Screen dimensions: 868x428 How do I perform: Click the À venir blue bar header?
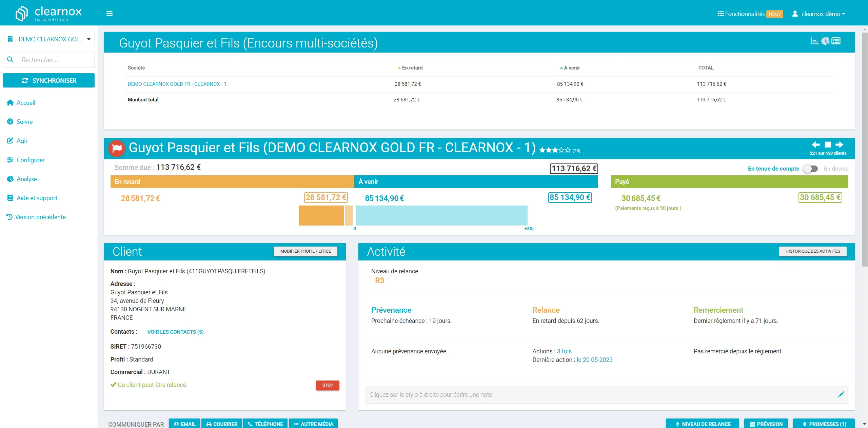coord(476,182)
